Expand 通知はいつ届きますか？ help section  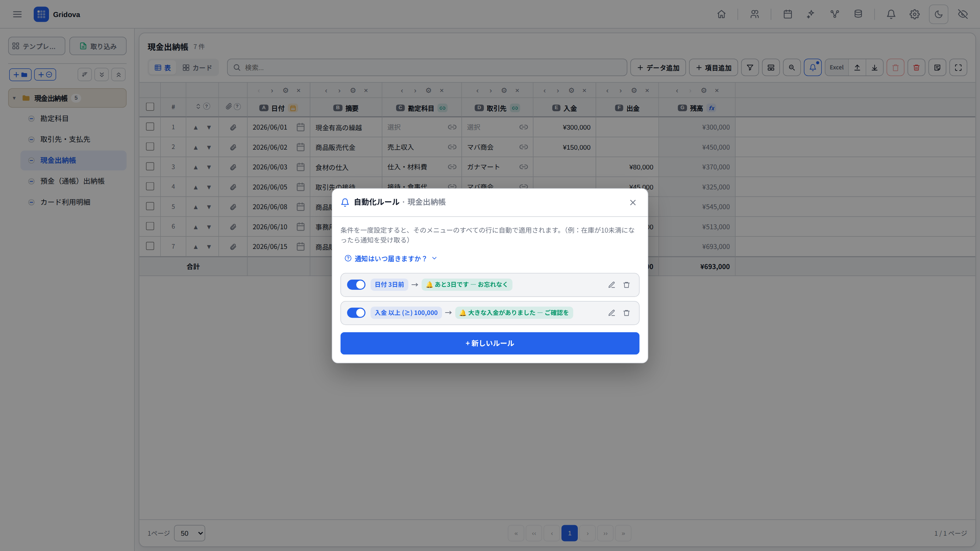pos(391,258)
